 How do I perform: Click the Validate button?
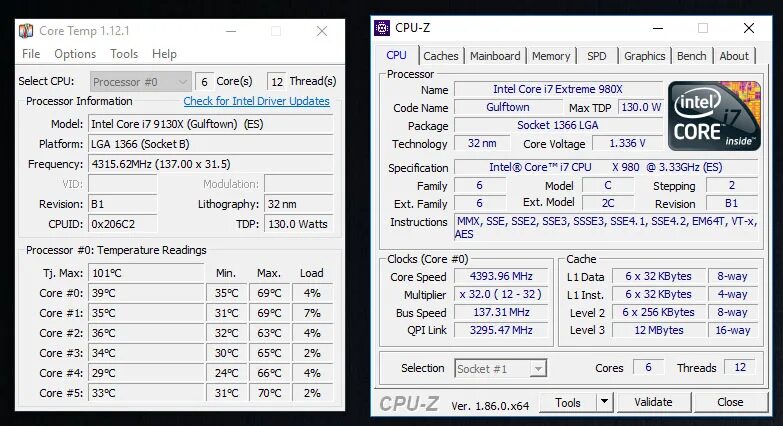click(x=654, y=402)
